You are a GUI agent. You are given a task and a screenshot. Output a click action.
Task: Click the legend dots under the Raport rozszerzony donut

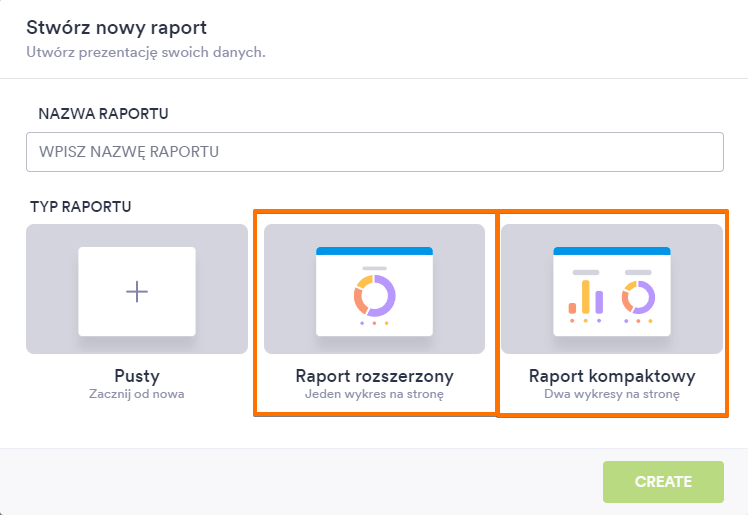tap(374, 323)
